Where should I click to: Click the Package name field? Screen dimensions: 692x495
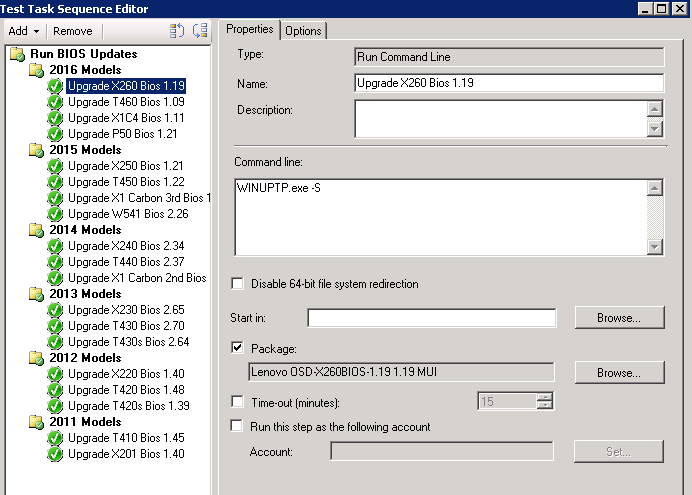coord(401,372)
